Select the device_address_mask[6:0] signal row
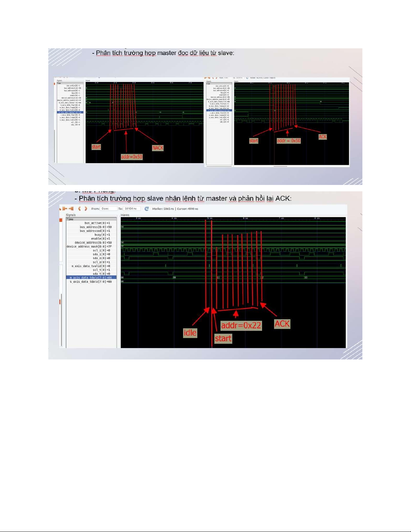This screenshot has height=532, width=411. [91, 246]
